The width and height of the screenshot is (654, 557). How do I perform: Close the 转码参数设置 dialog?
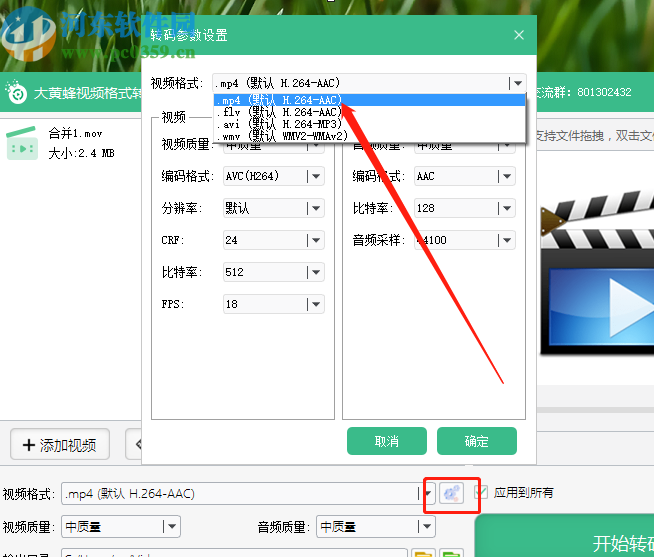pos(519,35)
